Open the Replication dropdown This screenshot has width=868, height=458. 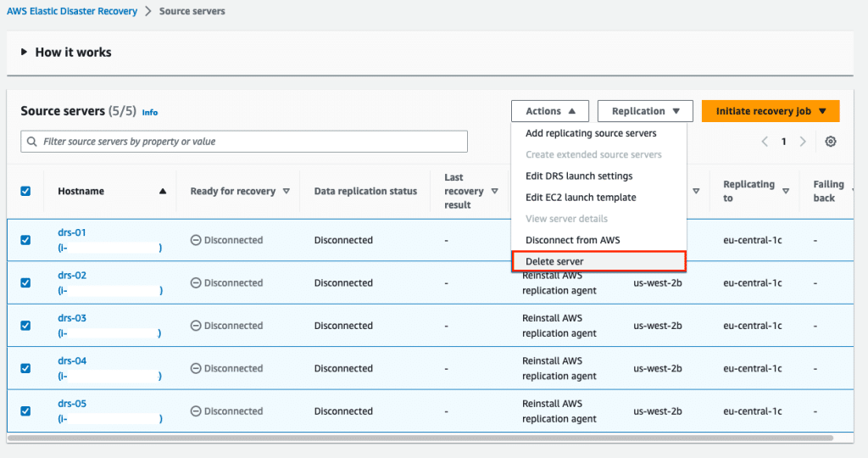point(645,111)
